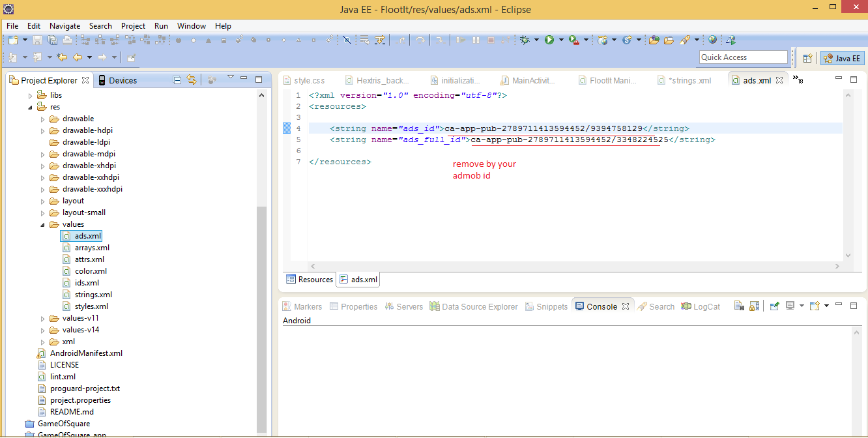Toggle the Console Scroll Lock icon
Viewport: 868px width, 438px height.
click(x=754, y=306)
